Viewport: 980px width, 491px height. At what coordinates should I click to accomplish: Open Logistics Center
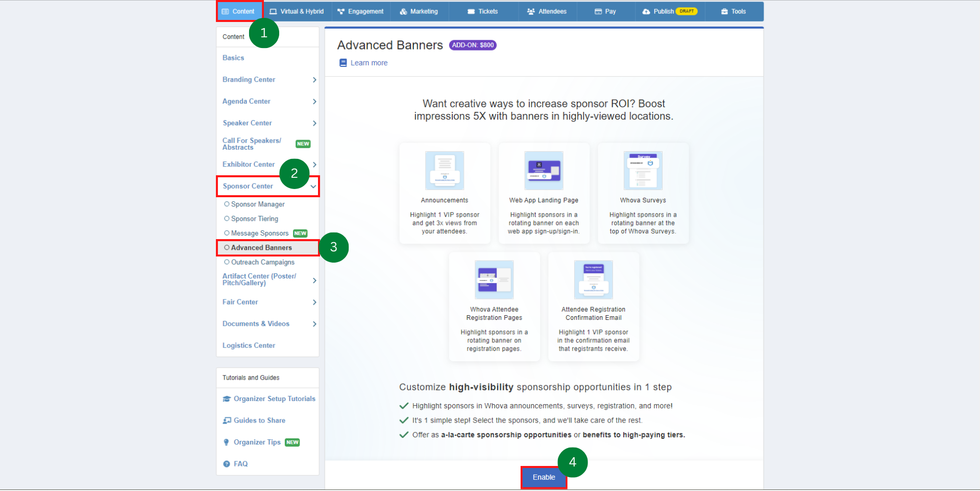click(249, 345)
